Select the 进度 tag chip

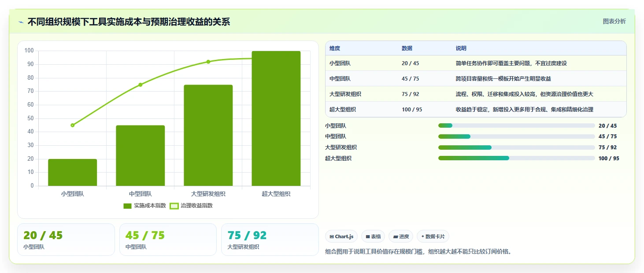pos(401,236)
